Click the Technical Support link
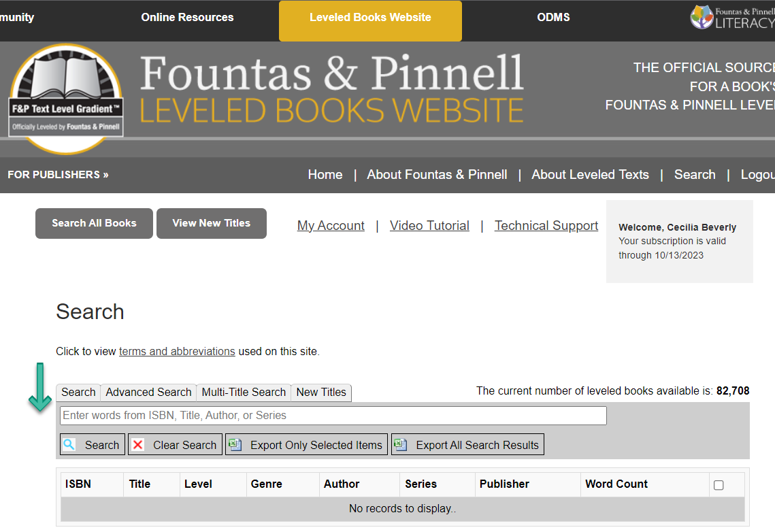 coord(546,226)
